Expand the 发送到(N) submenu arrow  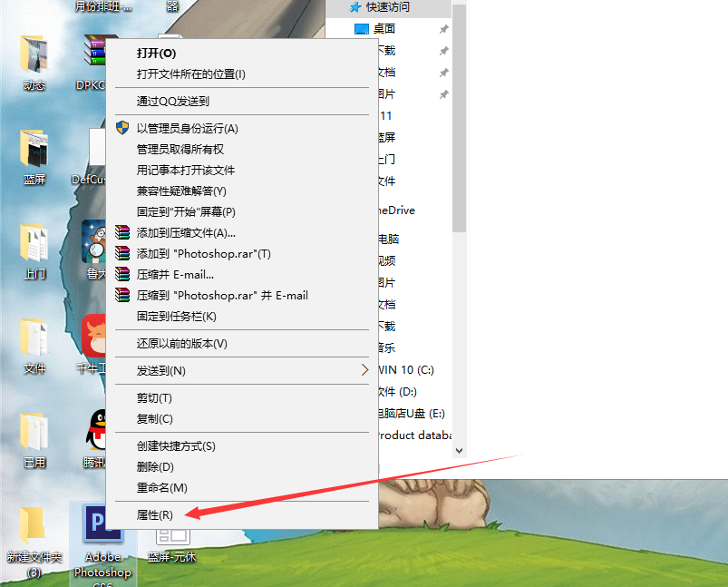[365, 370]
